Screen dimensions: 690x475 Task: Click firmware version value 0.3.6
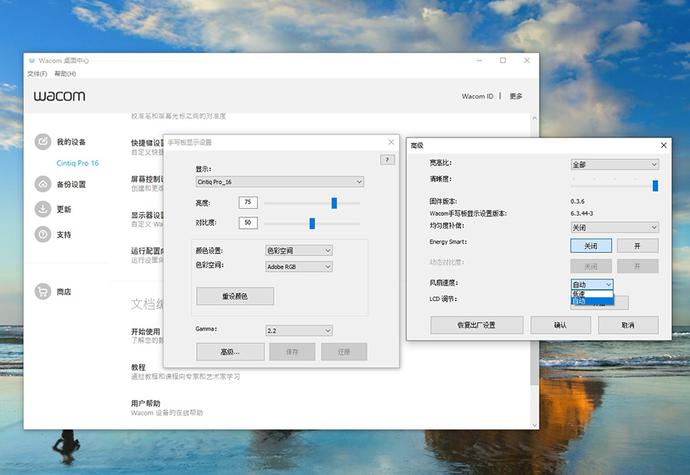tap(577, 201)
